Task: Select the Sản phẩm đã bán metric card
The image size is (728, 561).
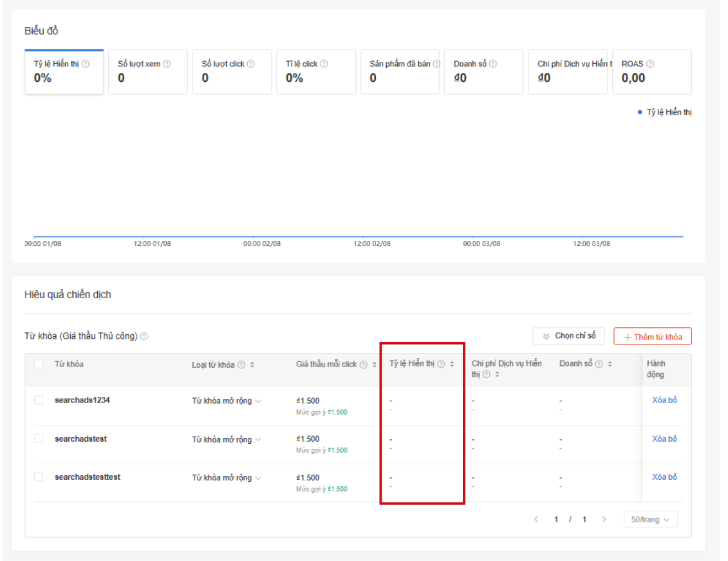Action: point(400,71)
